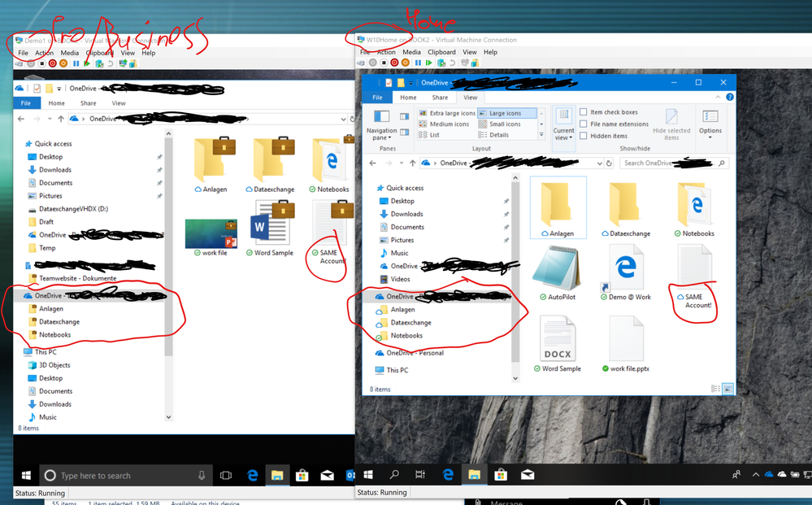The image size is (812, 505).
Task: Customize Quick Access Toolbar arrow in Demo1 Explorer
Action: [x=59, y=89]
